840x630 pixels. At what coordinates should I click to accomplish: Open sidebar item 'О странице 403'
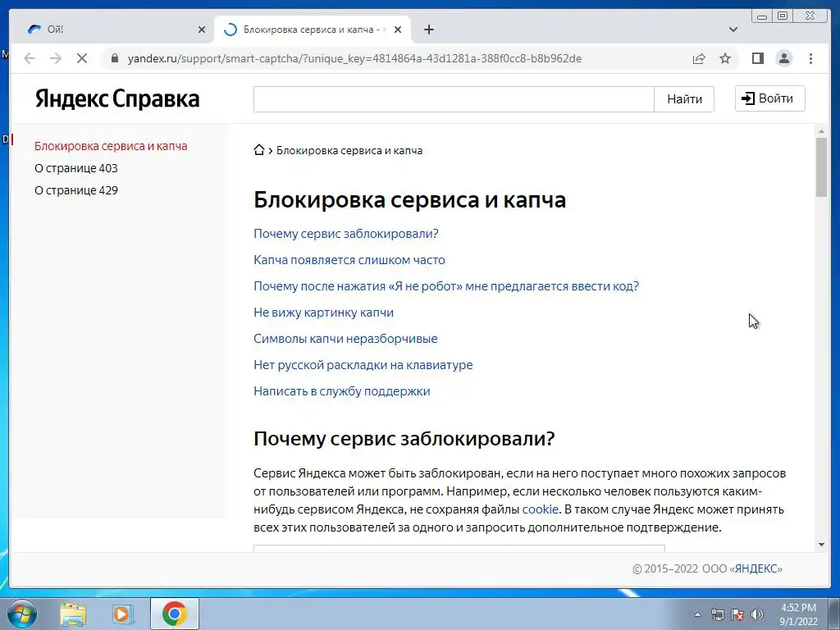(x=76, y=168)
